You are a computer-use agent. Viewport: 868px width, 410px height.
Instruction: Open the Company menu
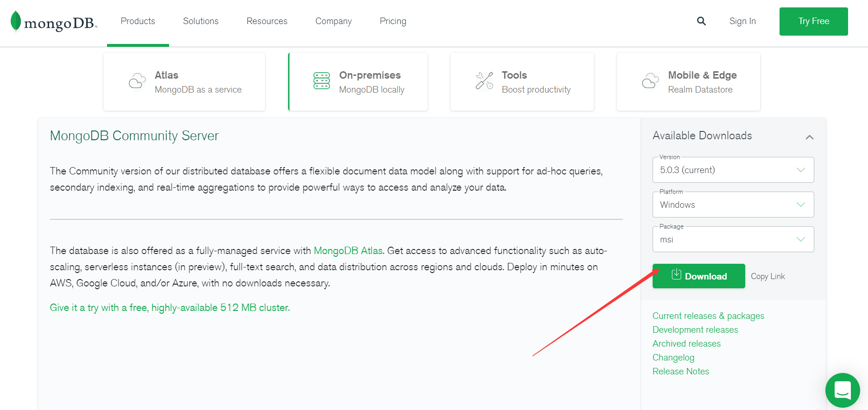click(x=333, y=21)
